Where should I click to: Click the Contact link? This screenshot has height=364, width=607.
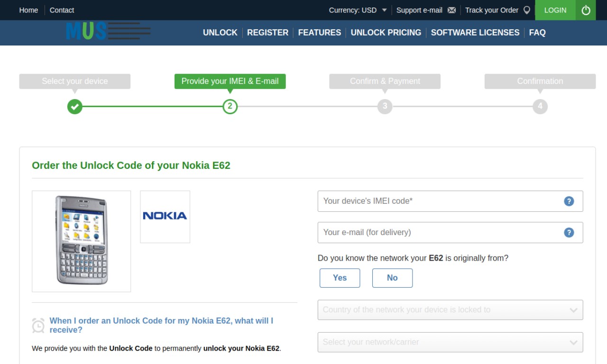[62, 10]
